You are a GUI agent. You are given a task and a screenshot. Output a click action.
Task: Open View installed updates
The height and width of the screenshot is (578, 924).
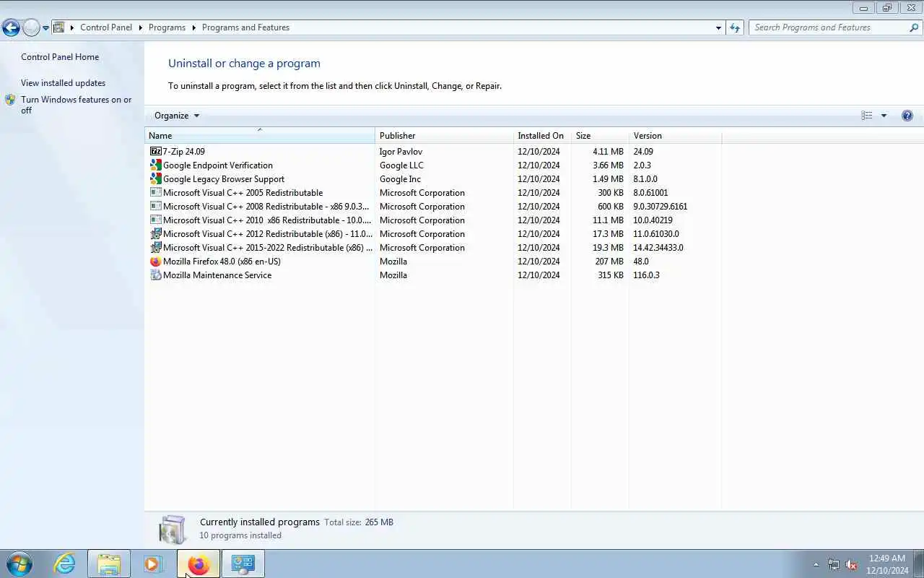point(63,83)
